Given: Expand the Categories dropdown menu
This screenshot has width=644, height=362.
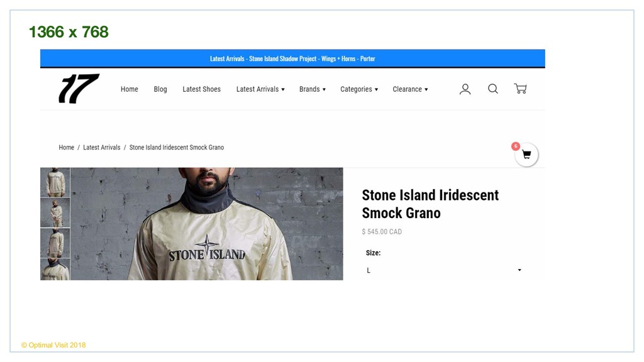Looking at the screenshot, I should click(x=359, y=89).
